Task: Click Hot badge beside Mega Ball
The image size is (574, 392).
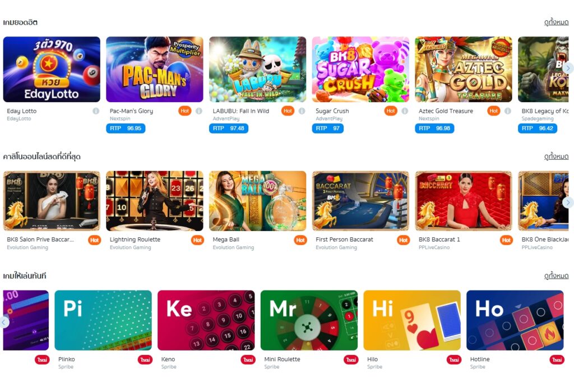Action: pyautogui.click(x=300, y=240)
